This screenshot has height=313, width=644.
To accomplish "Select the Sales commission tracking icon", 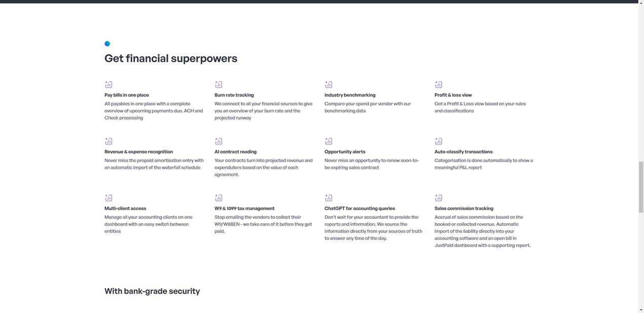I will point(439,198).
